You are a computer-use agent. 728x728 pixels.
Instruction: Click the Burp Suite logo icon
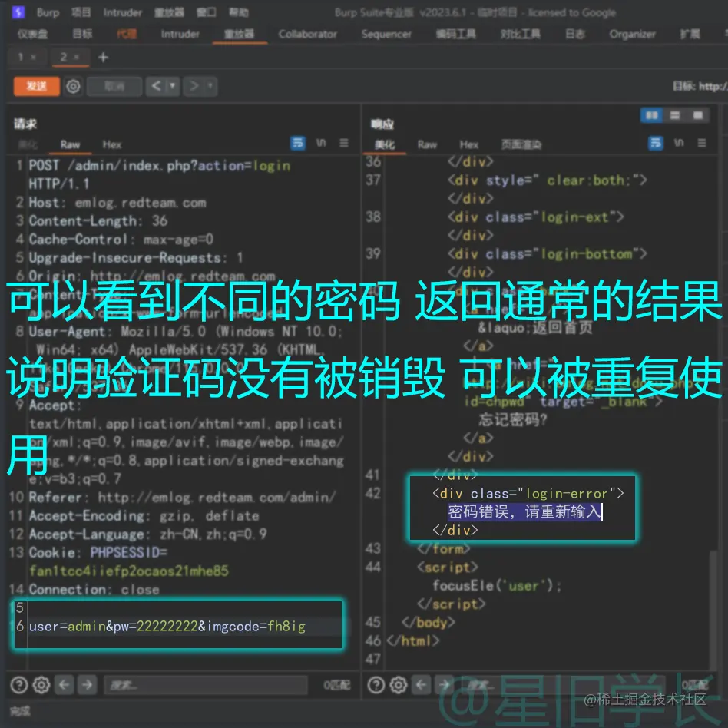click(18, 12)
